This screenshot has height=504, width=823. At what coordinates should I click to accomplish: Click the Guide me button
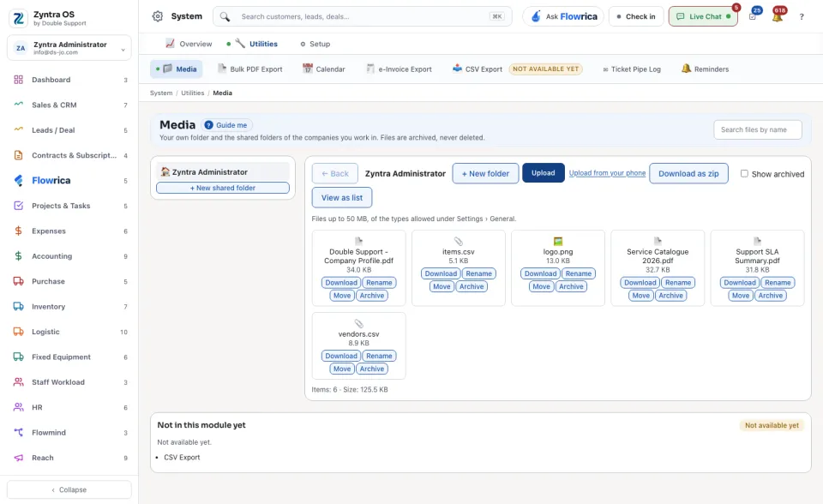(x=227, y=125)
